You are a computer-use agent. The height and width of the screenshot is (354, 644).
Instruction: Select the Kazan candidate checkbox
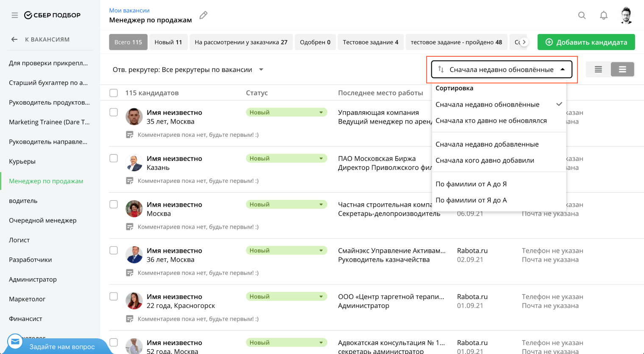[114, 158]
